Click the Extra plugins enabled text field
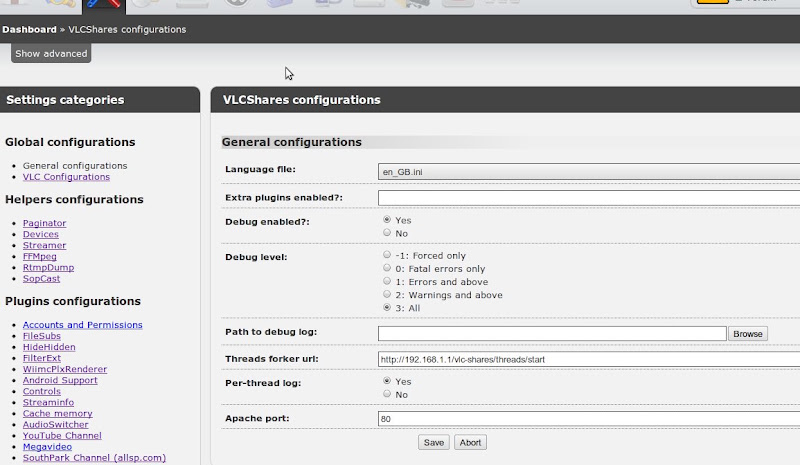Viewport: 800px width, 465px height. coord(589,198)
